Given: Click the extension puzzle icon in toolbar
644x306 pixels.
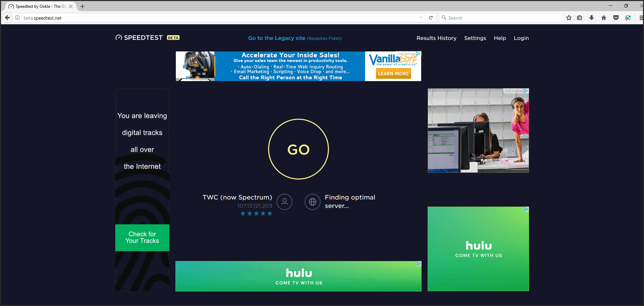Looking at the screenshot, I should point(628,18).
